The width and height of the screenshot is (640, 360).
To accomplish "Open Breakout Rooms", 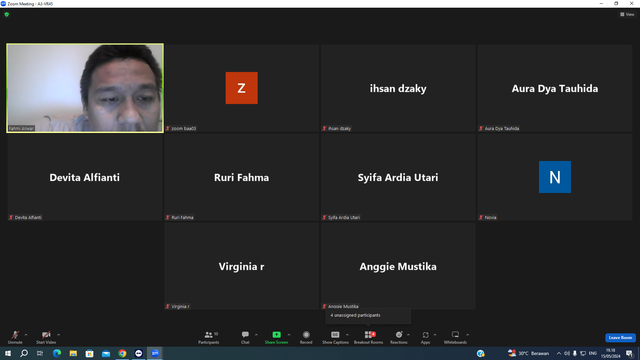I will coord(368,337).
